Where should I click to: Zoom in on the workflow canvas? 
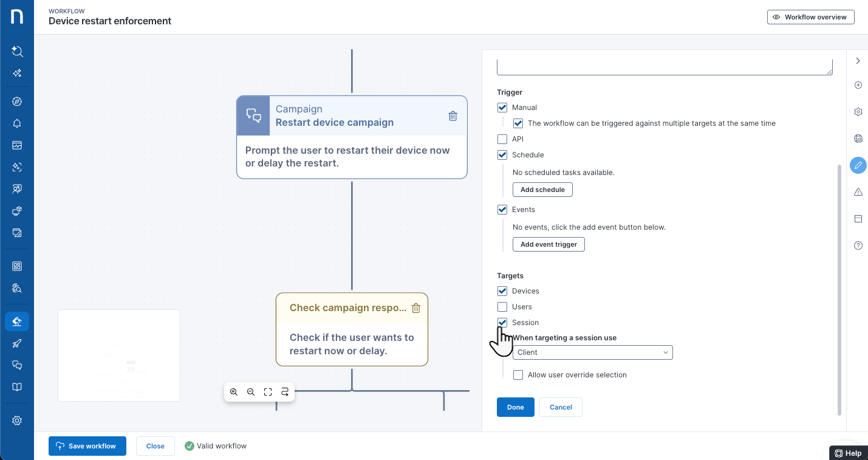234,393
